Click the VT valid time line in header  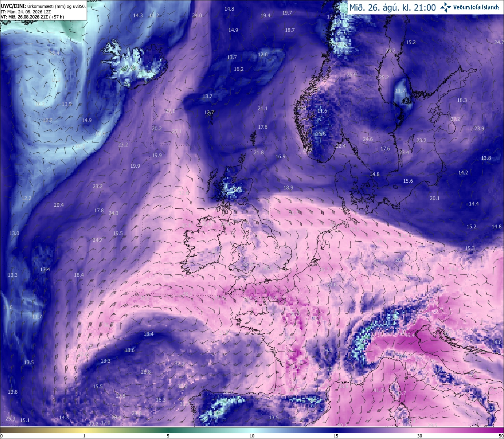click(x=32, y=17)
